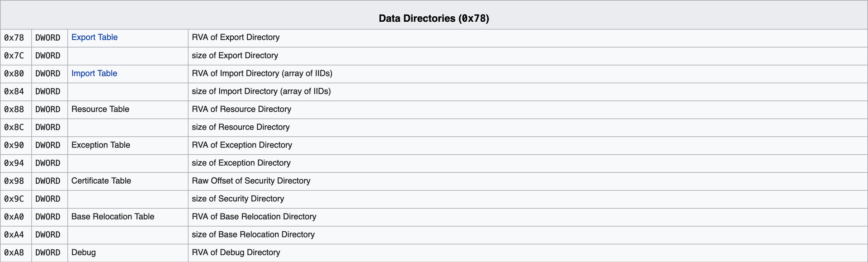Select the Certificate Table cell

point(128,181)
